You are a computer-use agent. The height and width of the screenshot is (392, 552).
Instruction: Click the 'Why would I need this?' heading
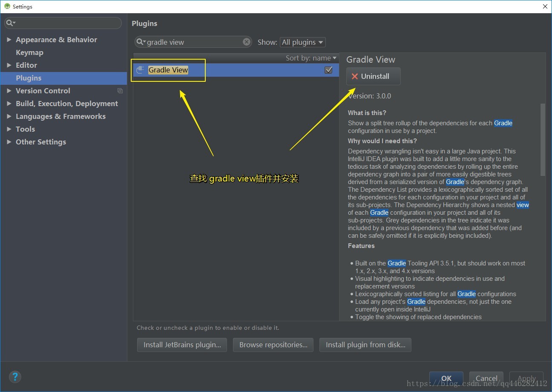(382, 141)
